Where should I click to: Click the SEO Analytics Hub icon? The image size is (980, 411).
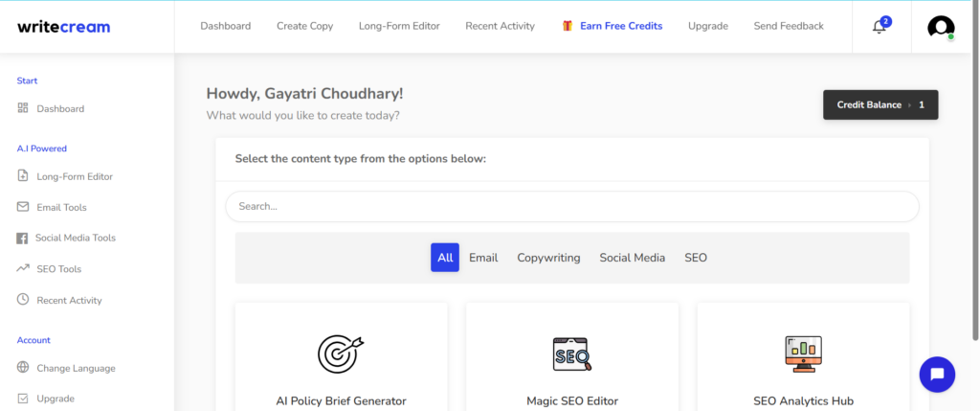[803, 354]
